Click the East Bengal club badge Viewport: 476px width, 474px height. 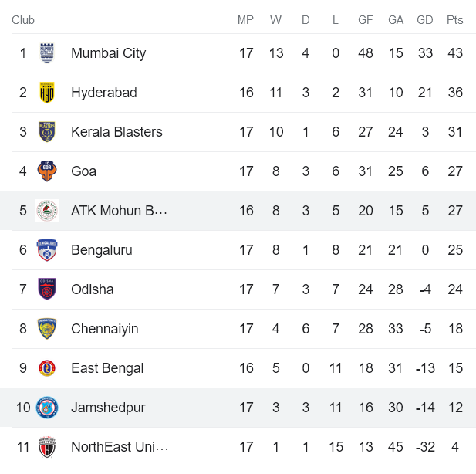47,368
